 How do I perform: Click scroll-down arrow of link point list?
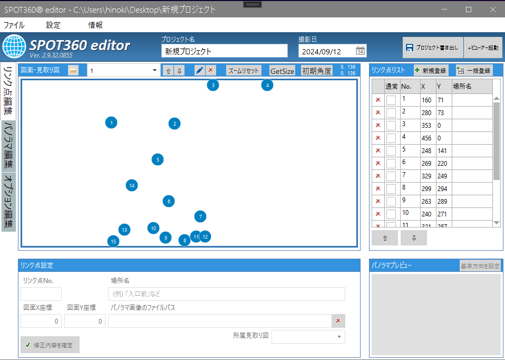[x=496, y=223]
